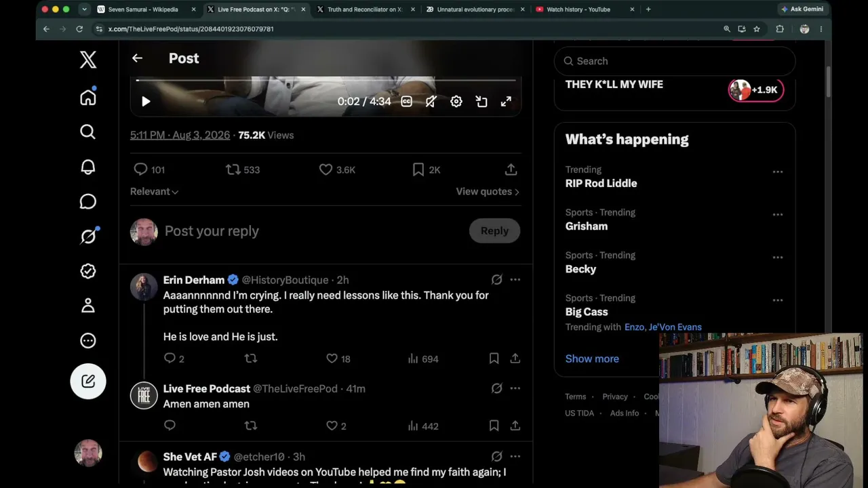The image size is (868, 488).
Task: Ask Grok about Live Free Podcast's reply
Action: coord(497,388)
